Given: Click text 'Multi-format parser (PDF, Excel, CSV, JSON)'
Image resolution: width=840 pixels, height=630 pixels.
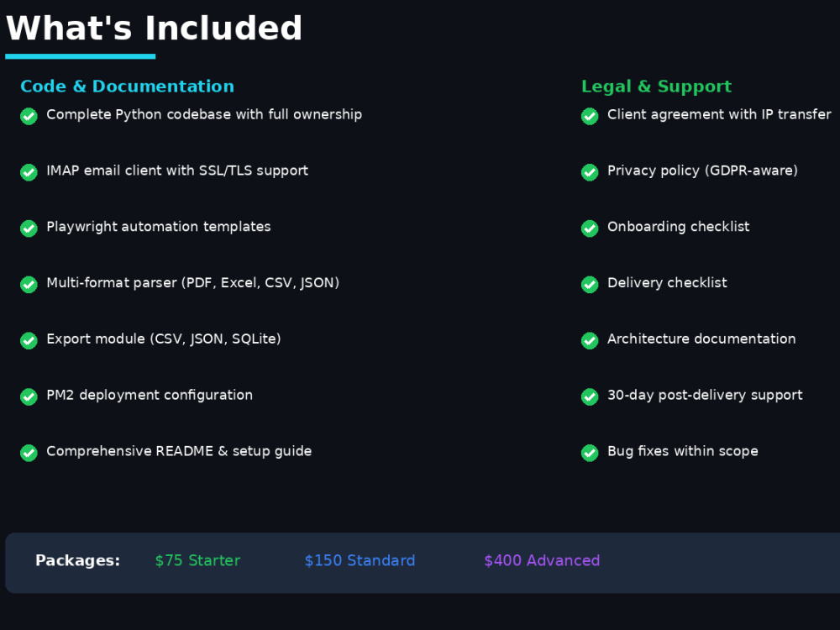Looking at the screenshot, I should click(193, 283).
